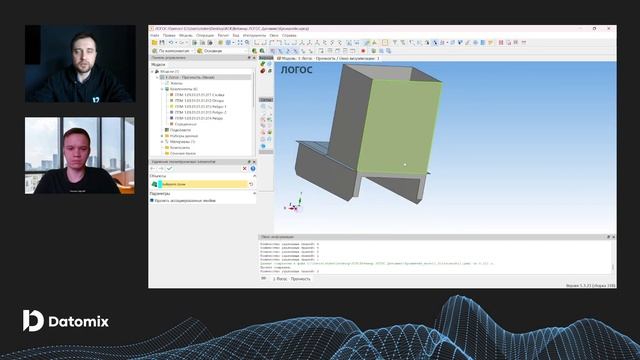Click the Окно визуализации 1 viewport tab

[328, 58]
